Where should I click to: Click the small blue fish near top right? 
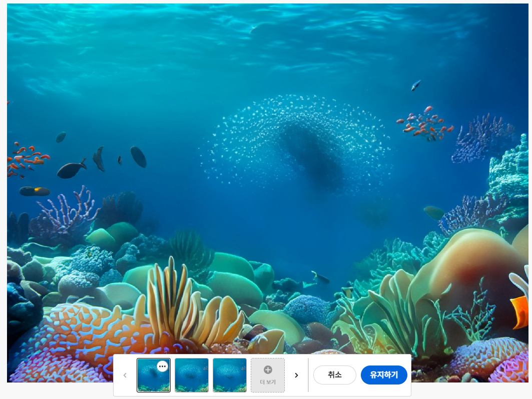tap(416, 85)
